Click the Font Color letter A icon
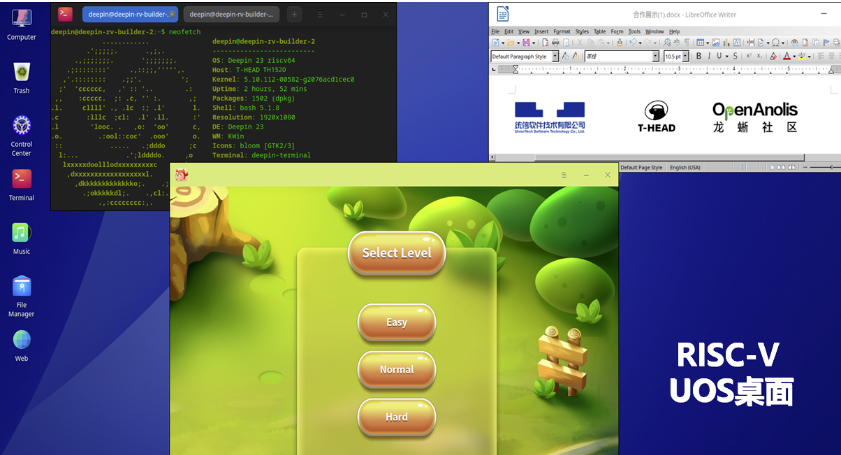The width and height of the screenshot is (841, 455). coord(786,56)
